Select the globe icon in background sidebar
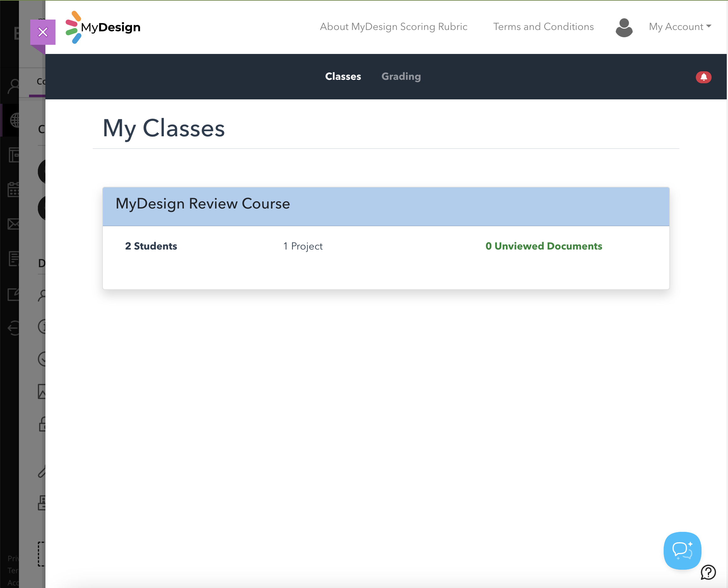The image size is (728, 588). 14,120
